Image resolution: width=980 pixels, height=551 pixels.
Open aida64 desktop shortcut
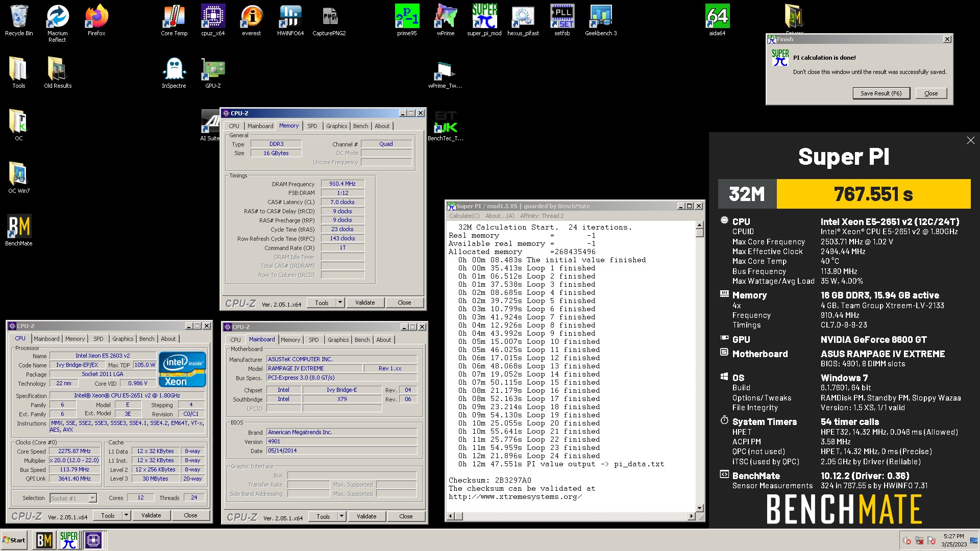(717, 20)
